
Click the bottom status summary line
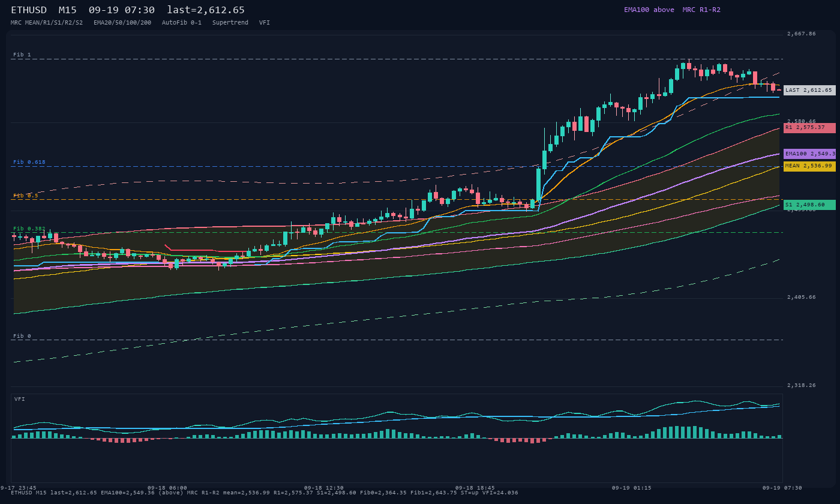265,493
